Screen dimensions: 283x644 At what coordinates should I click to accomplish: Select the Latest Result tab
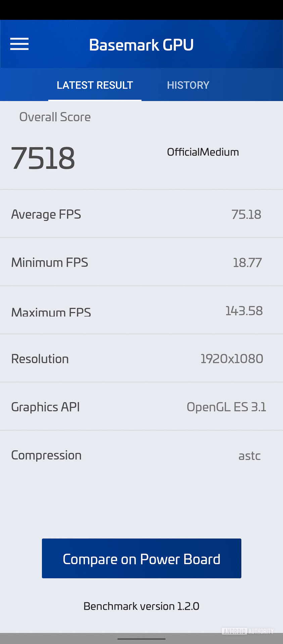pos(95,85)
